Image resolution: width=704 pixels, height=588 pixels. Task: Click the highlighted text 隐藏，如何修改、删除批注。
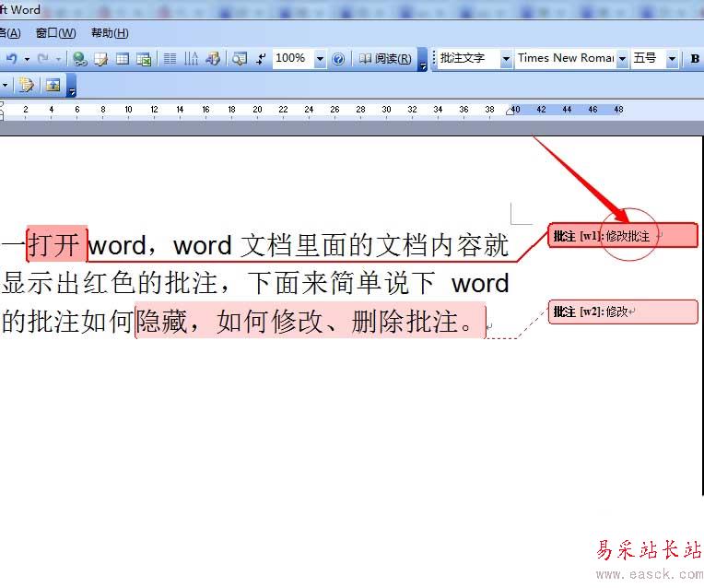[311, 321]
